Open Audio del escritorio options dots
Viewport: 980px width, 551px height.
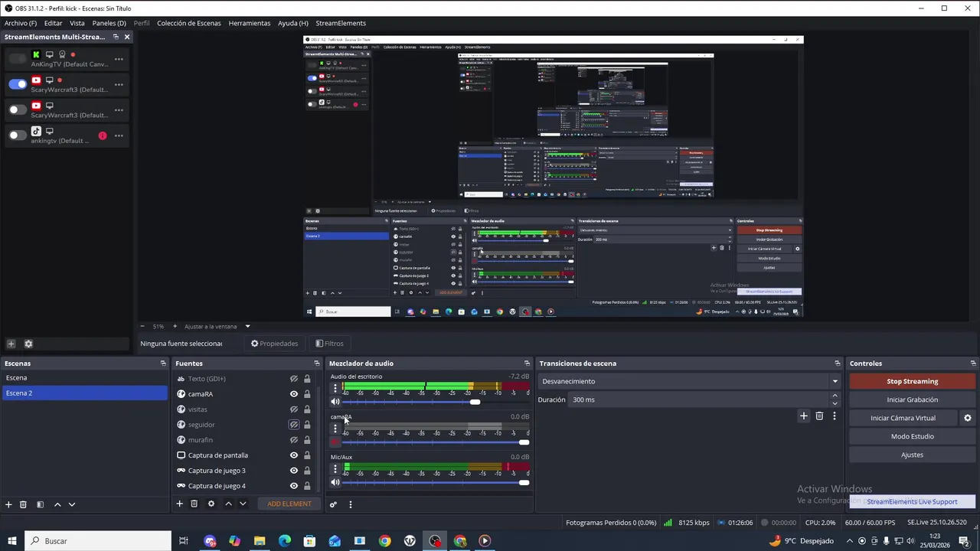pos(335,388)
